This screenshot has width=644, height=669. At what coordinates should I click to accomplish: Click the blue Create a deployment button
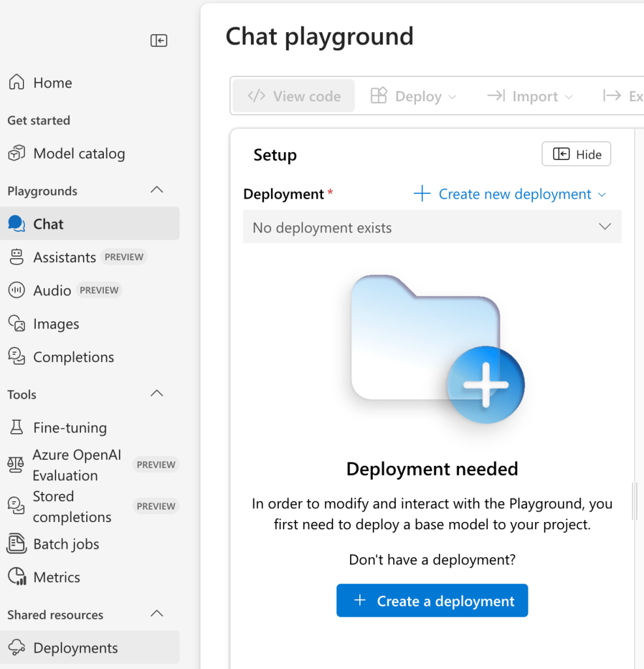[x=432, y=601]
